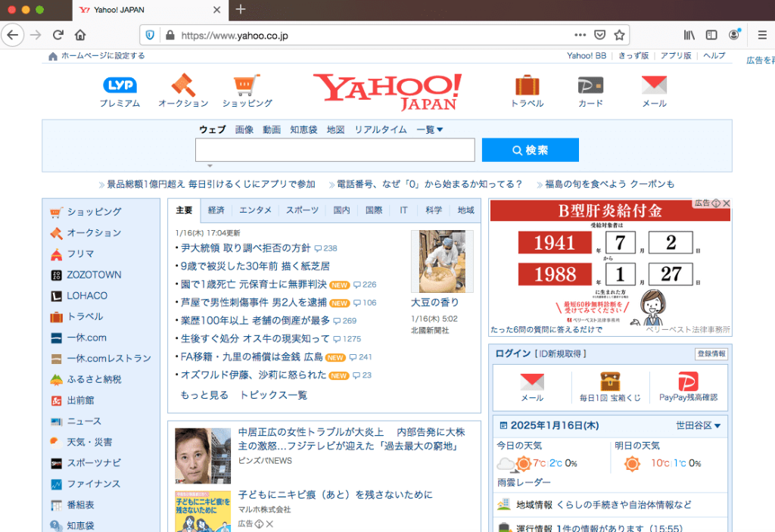Screen dimensions: 775x532
Task: Open the ログイン link
Action: tap(513, 353)
